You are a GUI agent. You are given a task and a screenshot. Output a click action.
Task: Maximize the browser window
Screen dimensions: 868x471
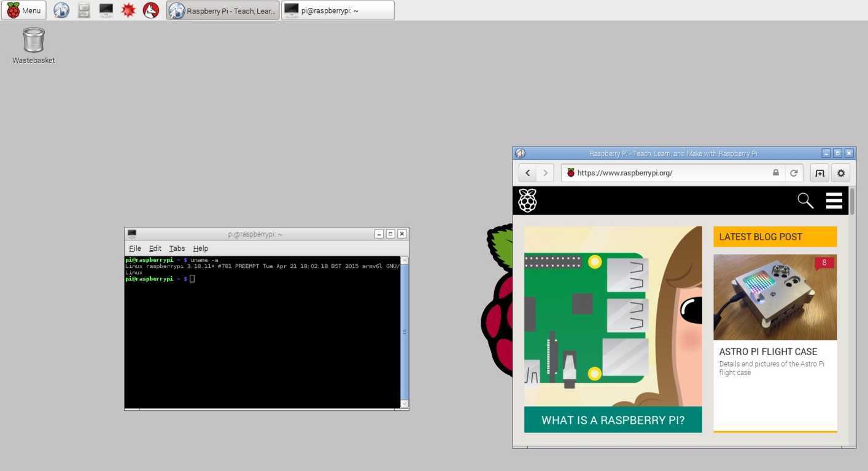837,153
